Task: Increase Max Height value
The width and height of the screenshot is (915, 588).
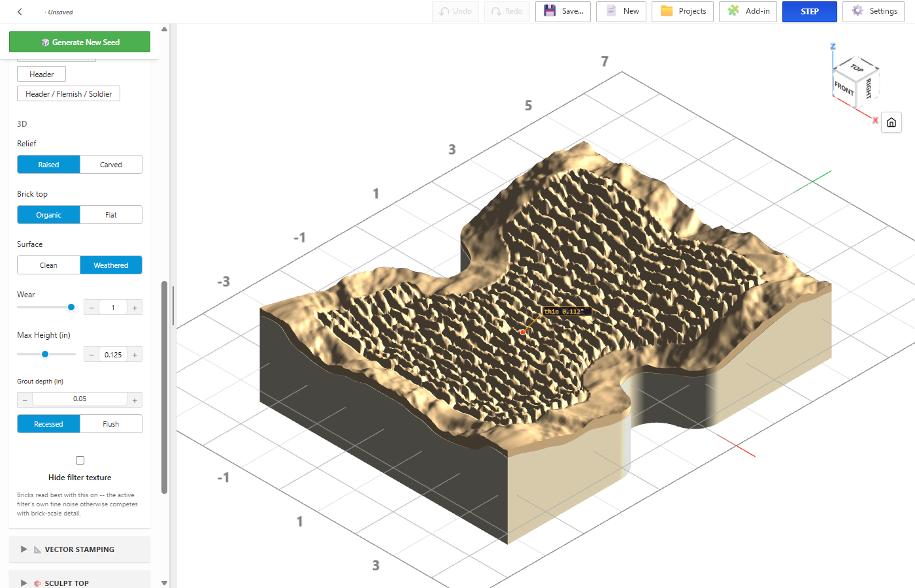Action: click(135, 355)
